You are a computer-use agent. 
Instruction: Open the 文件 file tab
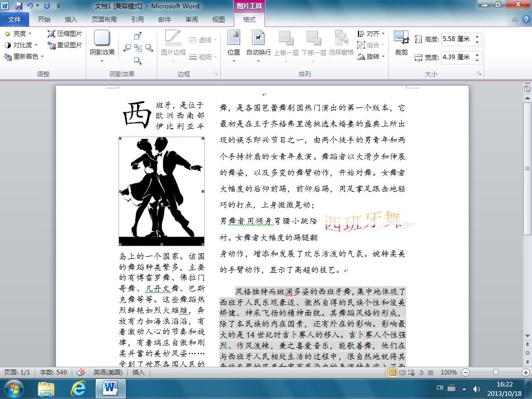point(14,20)
